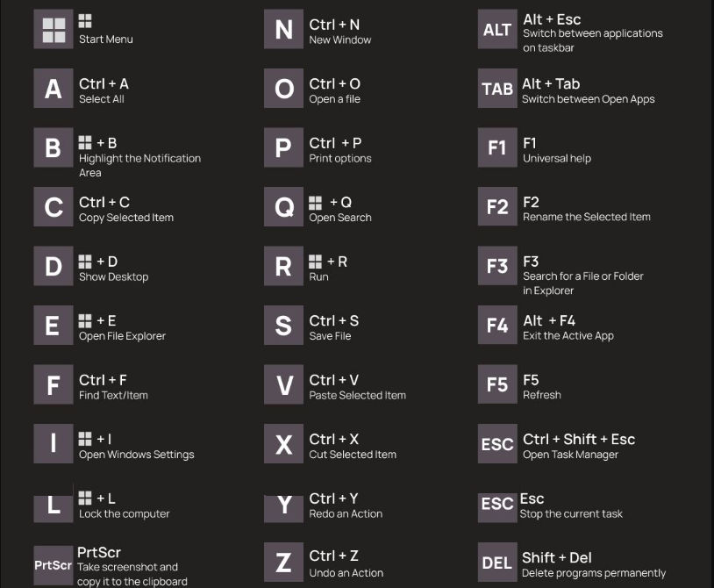Click the letter Q key tile
This screenshot has height=588, width=714.
point(283,207)
